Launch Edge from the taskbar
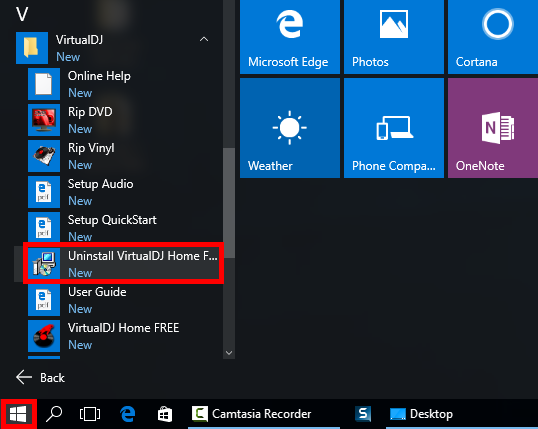This screenshot has height=429, width=538. [x=127, y=414]
